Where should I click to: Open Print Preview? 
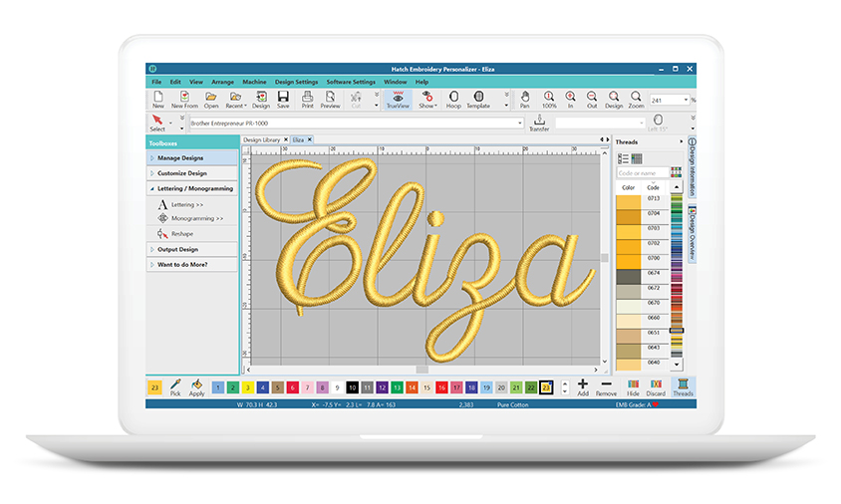[331, 100]
